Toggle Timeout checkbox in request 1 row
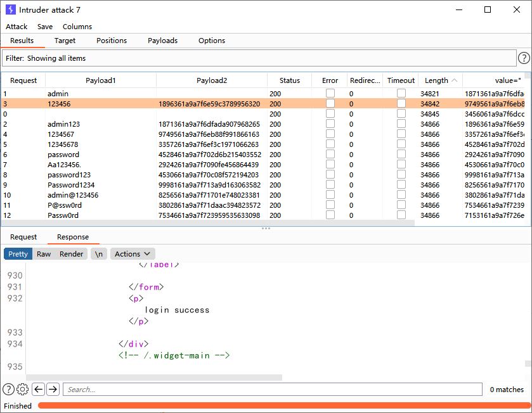The width and height of the screenshot is (532, 413). click(401, 93)
